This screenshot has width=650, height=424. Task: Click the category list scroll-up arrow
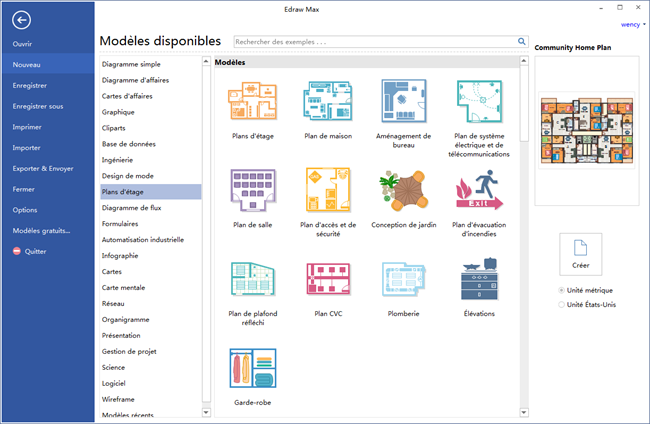click(x=206, y=61)
